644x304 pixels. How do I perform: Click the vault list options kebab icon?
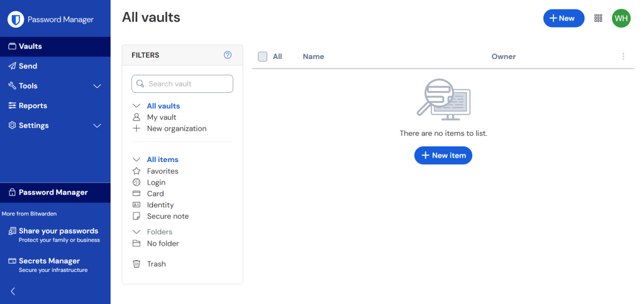623,57
